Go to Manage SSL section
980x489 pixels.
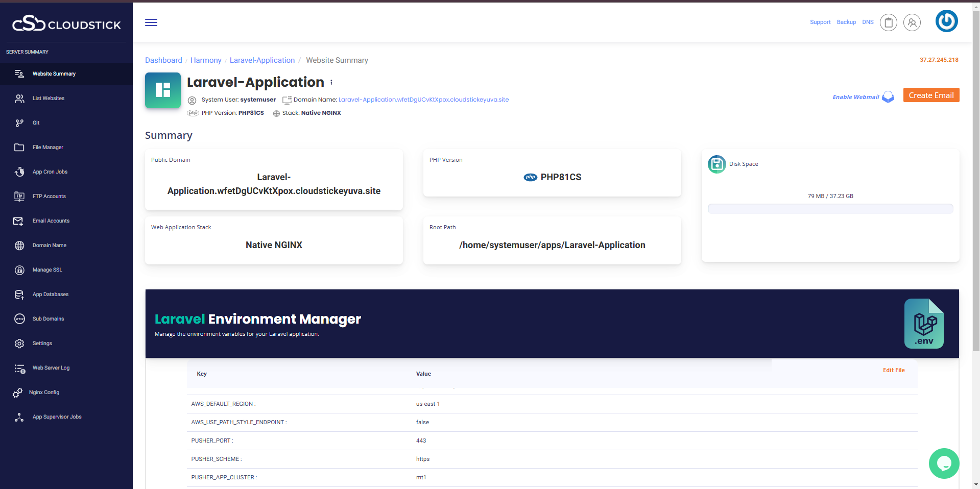pyautogui.click(x=47, y=270)
